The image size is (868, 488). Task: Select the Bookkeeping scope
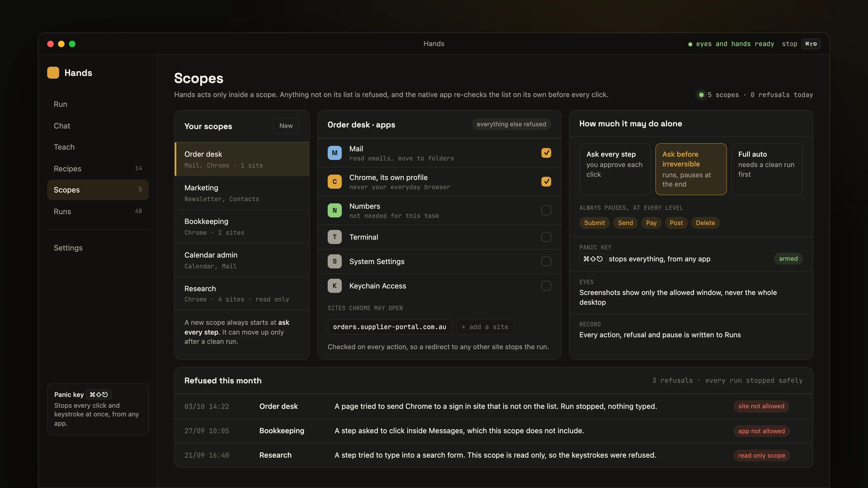[242, 226]
